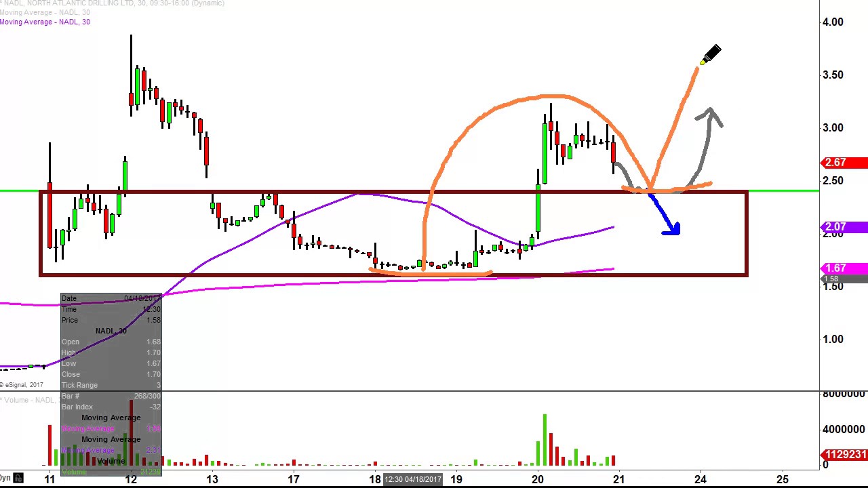The height and width of the screenshot is (488, 868).
Task: Click the purple 2.07 moving average marker
Action: 844,227
